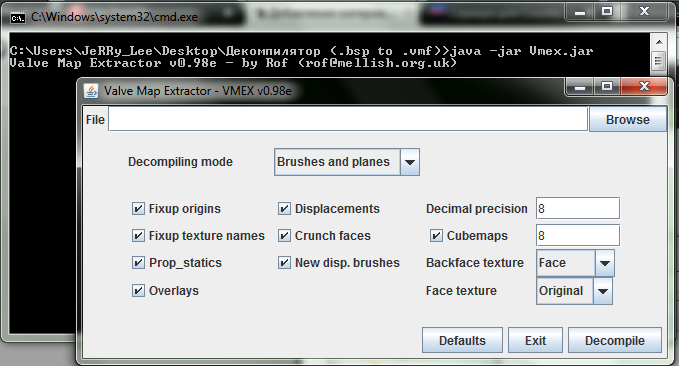Disable New disp. brushes option
Screen dimensions: 679x366
[284, 262]
